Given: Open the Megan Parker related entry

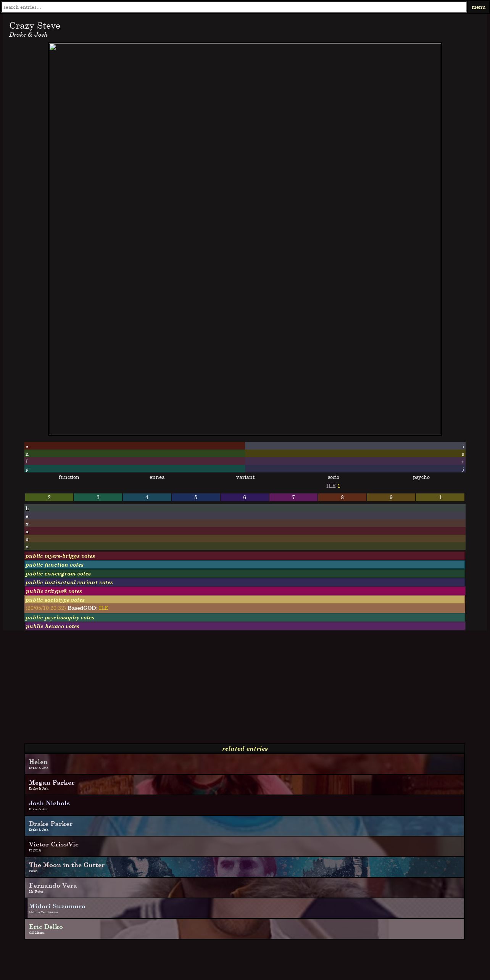Looking at the screenshot, I should [x=245, y=785].
